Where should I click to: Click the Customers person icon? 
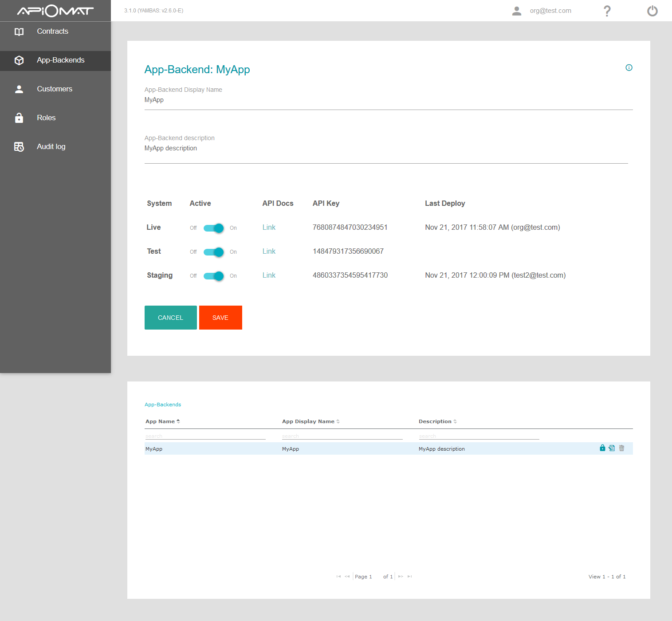click(19, 89)
